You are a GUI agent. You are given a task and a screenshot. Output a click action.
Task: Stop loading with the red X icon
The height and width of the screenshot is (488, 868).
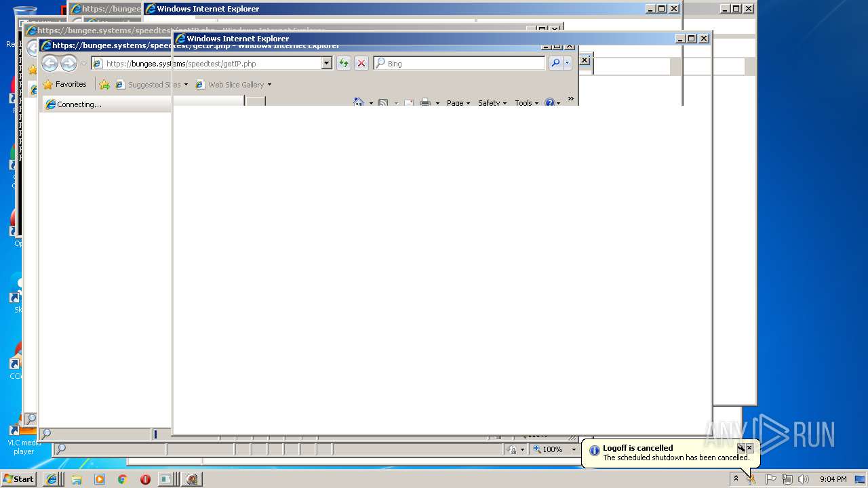361,64
